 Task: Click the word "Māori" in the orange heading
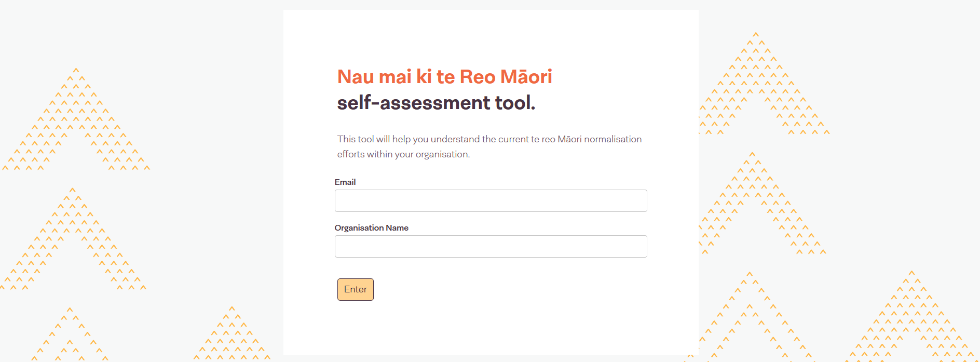click(526, 77)
